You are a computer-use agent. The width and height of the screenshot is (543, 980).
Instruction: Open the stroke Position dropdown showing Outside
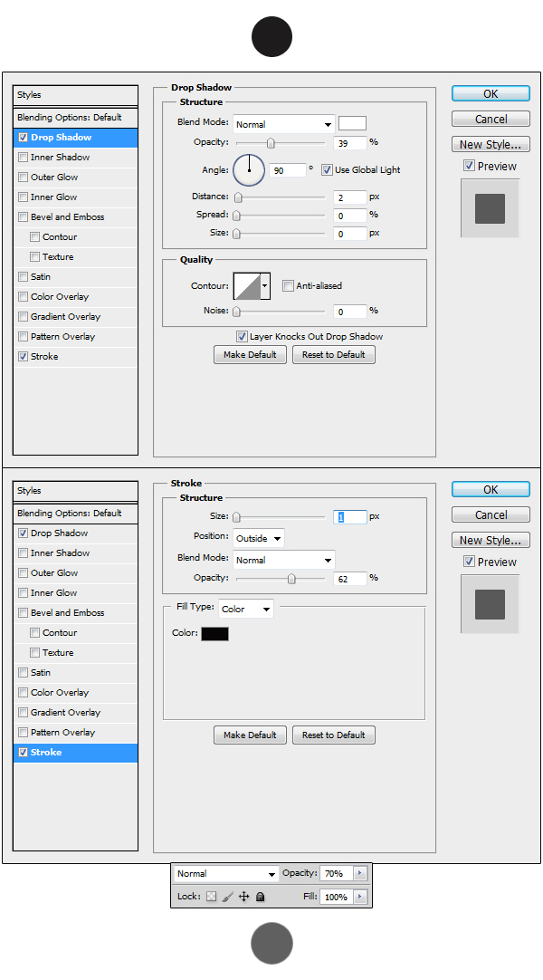259,538
